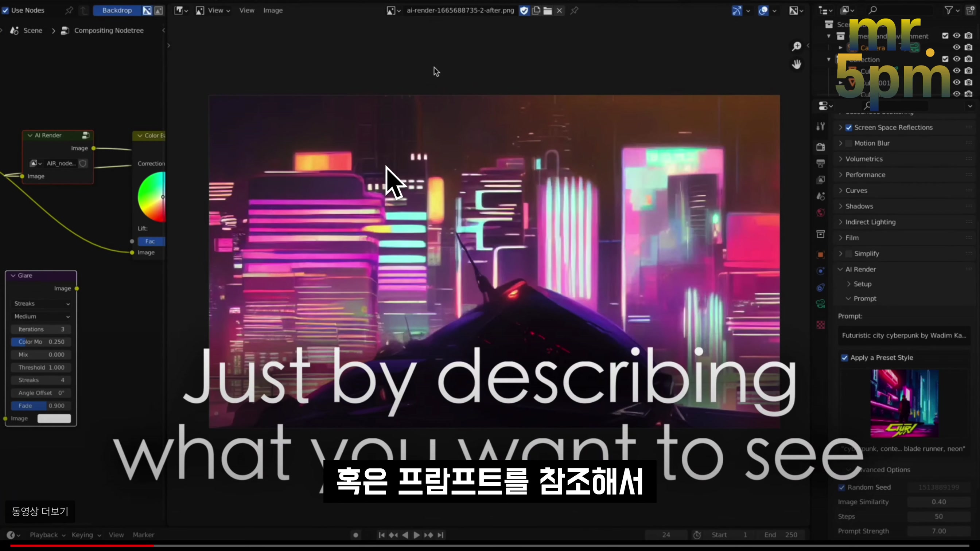Toggle the Use Nodes checkbox
Image resolution: width=980 pixels, height=551 pixels.
tap(5, 10)
